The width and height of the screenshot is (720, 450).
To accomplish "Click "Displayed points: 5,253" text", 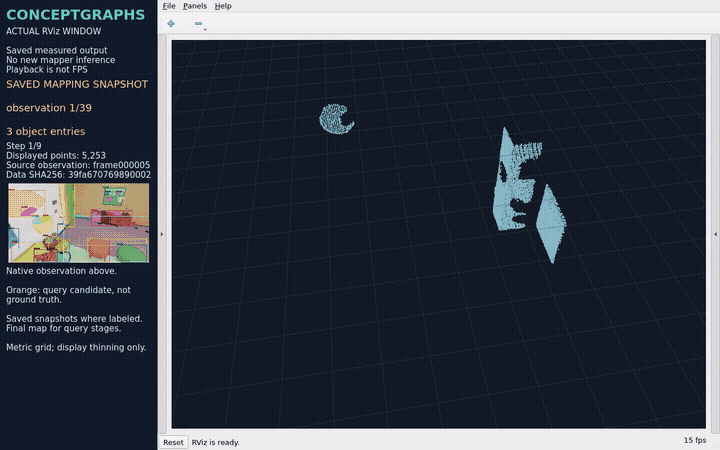I will [x=56, y=156].
